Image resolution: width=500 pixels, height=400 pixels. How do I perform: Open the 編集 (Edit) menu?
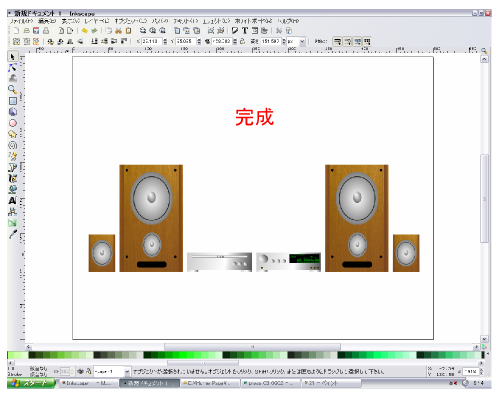(x=47, y=21)
